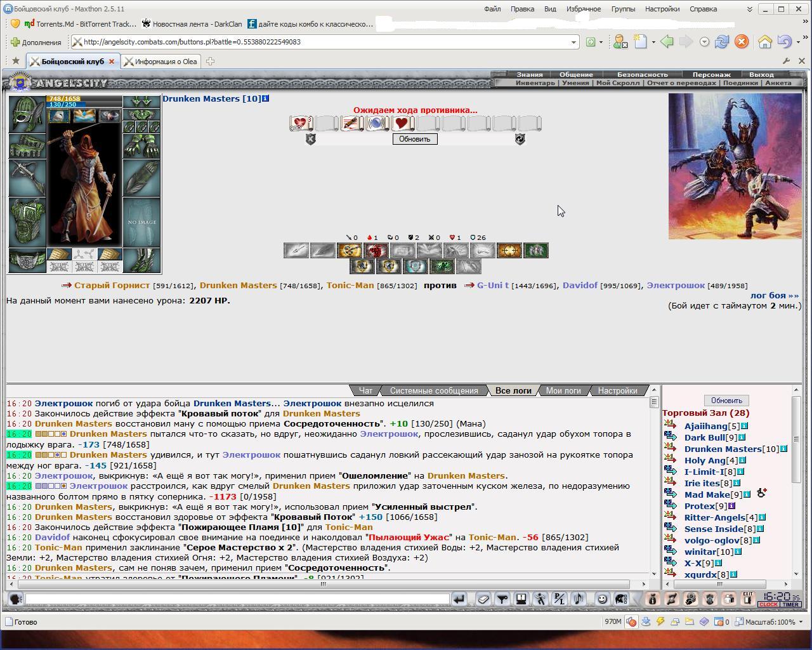Click the money bag icon in bottom bar

(x=652, y=599)
